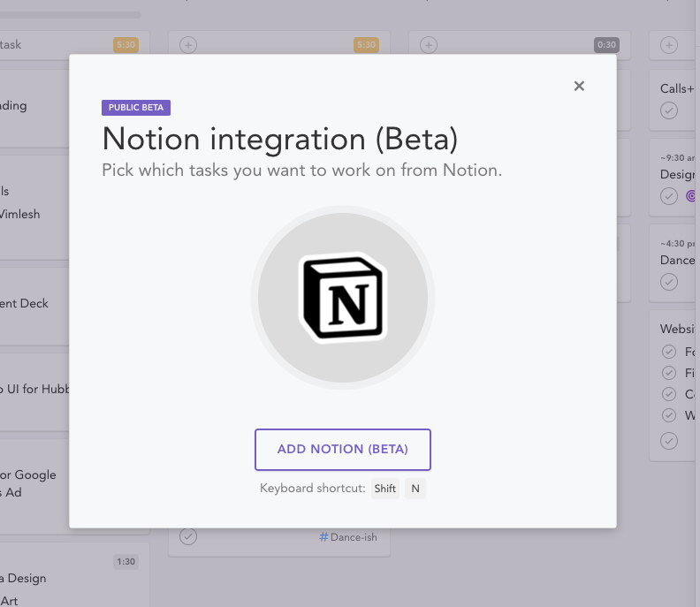Add a task to the 5:30 column
Image resolution: width=700 pixels, height=607 pixels.
pyautogui.click(x=188, y=45)
